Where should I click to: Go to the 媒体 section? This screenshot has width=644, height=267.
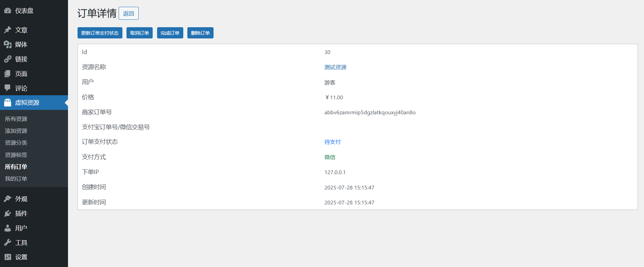21,45
